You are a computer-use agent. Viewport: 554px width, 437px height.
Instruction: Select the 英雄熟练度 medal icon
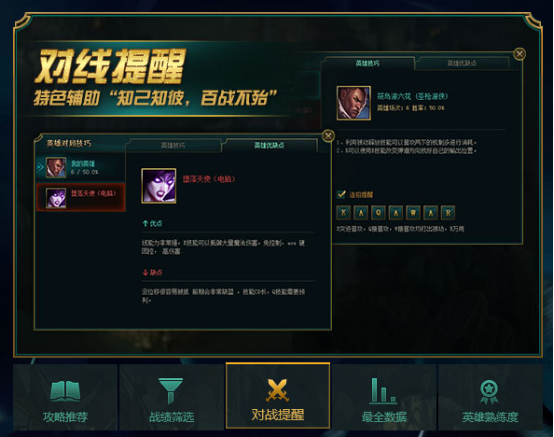(489, 391)
